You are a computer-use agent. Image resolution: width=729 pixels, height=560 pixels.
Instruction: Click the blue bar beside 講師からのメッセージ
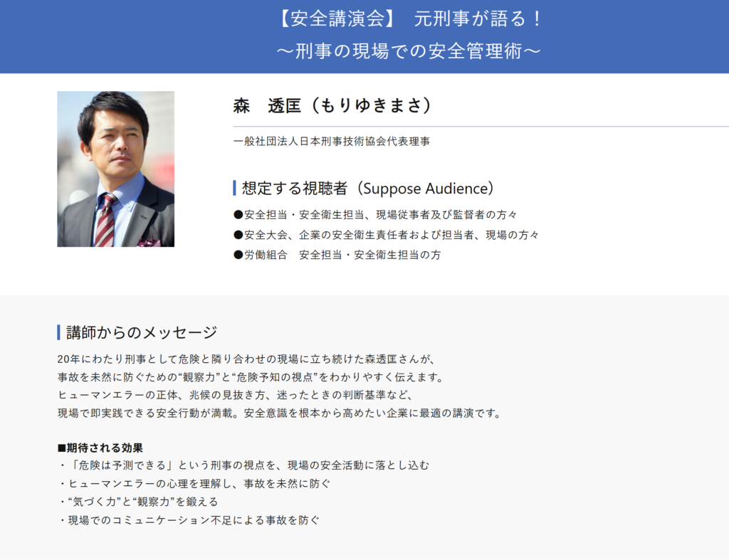(58, 332)
